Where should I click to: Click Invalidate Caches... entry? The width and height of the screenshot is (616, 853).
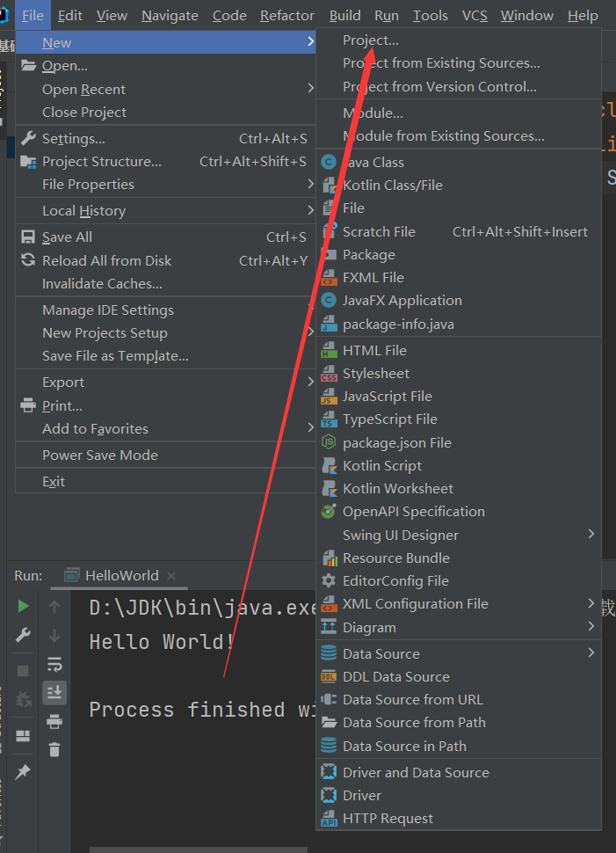click(166, 283)
